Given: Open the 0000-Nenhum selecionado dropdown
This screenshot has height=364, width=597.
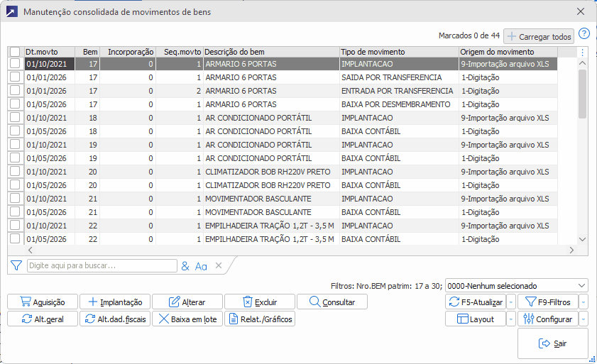Looking at the screenshot, I should (517, 285).
